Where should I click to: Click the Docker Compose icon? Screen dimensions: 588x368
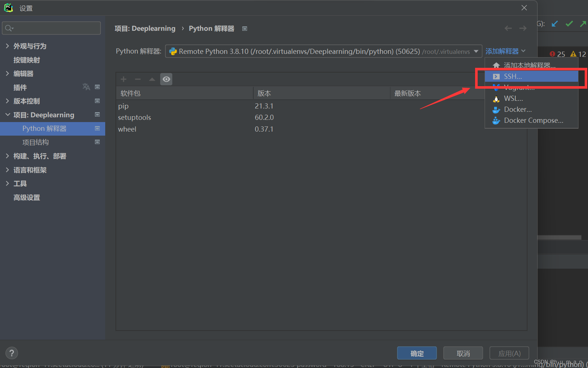click(496, 121)
